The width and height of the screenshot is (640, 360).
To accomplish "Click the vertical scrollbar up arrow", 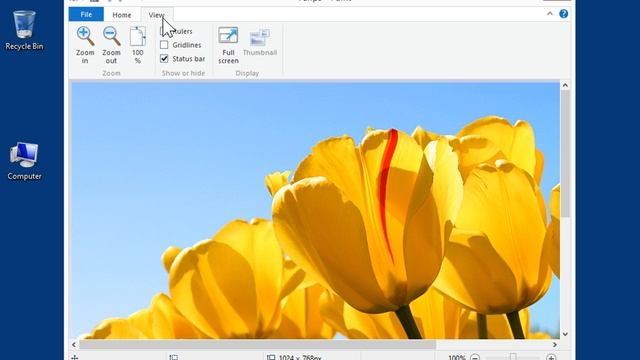I will coord(565,85).
